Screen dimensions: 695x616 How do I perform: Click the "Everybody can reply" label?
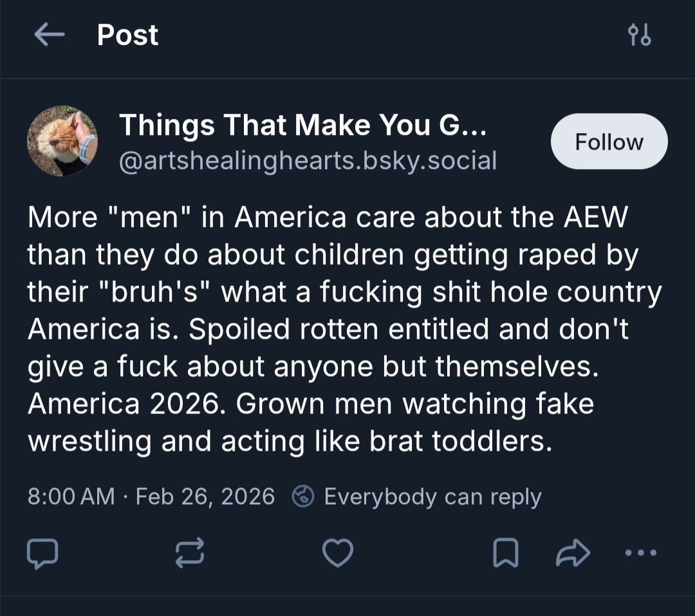click(x=432, y=496)
